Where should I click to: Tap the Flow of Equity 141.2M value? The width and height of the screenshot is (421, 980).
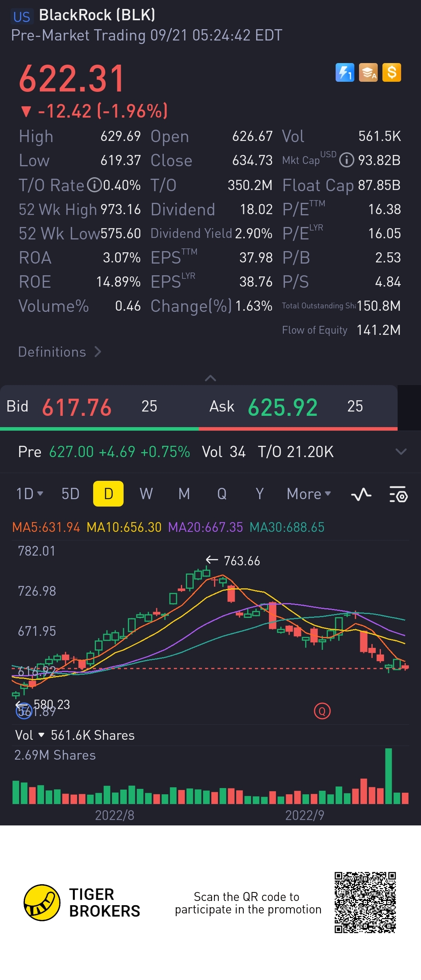tap(379, 330)
